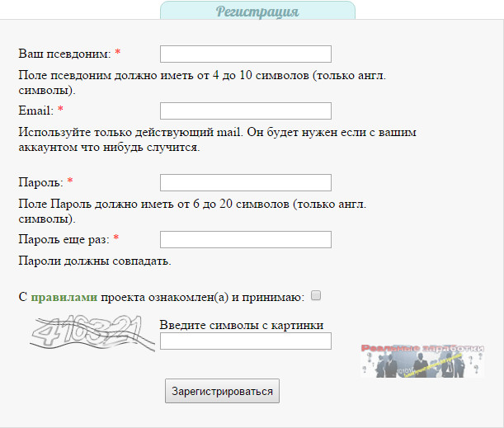Click the Пароль еще раз label
Viewport: 504px width, 428px height.
pyautogui.click(x=64, y=239)
